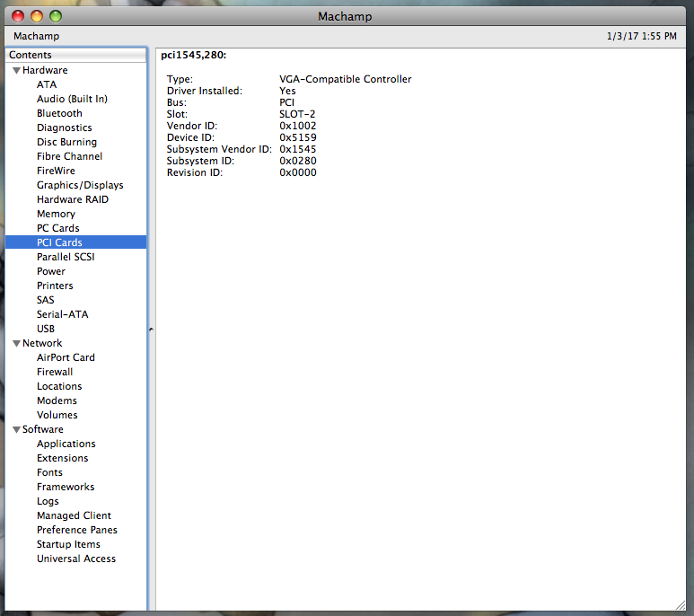The height and width of the screenshot is (616, 694).
Task: Click the window resize grip corner
Action: pyautogui.click(x=681, y=606)
